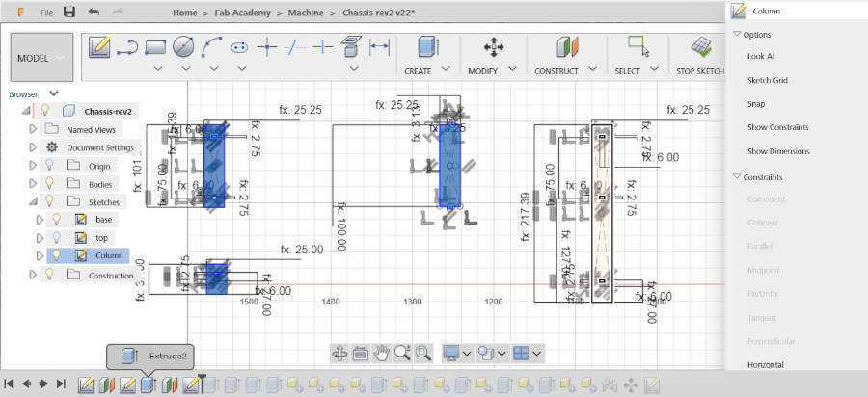Screen dimensions: 868x397
Task: Click the Undo arrow
Action: tap(94, 13)
